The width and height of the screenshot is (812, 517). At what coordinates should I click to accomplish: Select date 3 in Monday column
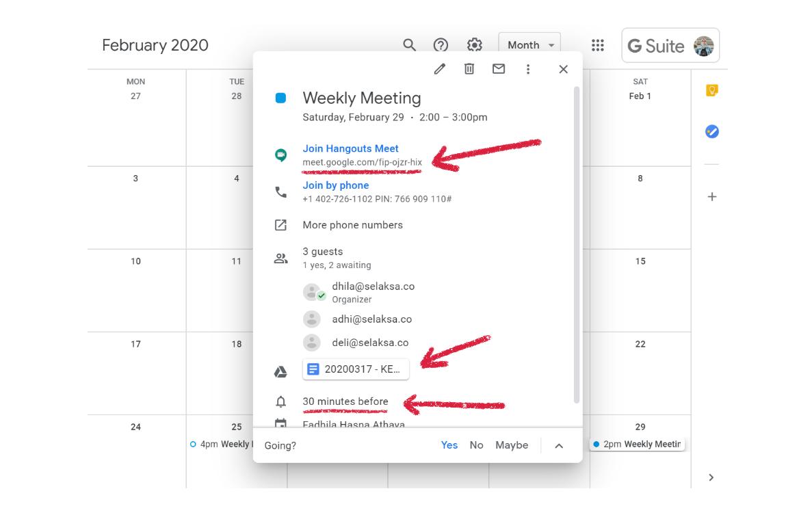135,178
